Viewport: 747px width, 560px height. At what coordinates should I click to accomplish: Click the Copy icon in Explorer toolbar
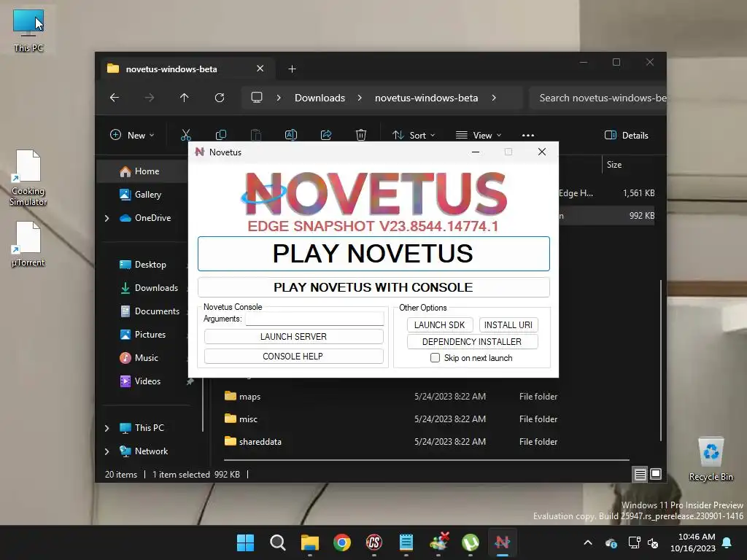pos(221,135)
